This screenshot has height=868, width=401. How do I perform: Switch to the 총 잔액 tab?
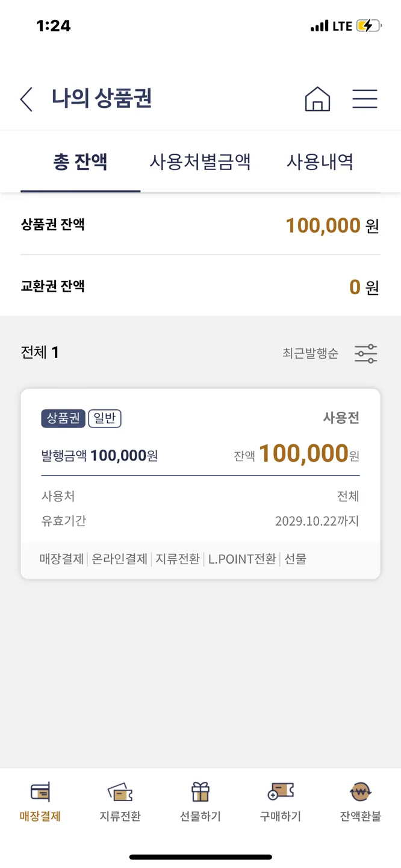[x=81, y=162]
